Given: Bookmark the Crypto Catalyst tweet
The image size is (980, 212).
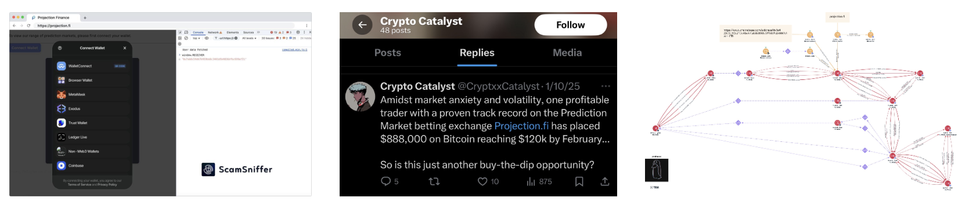Looking at the screenshot, I should point(579,181).
